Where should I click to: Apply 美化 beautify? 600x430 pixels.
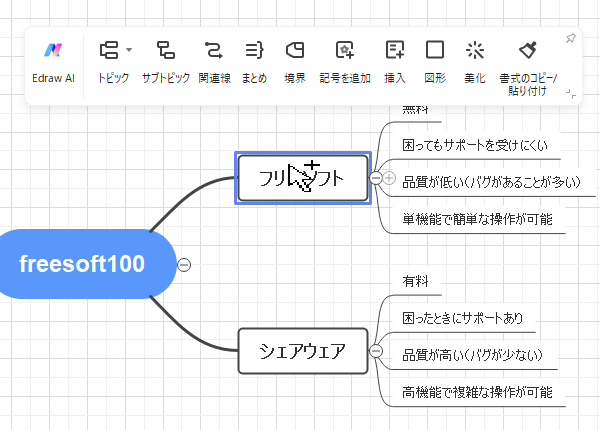coord(475,63)
